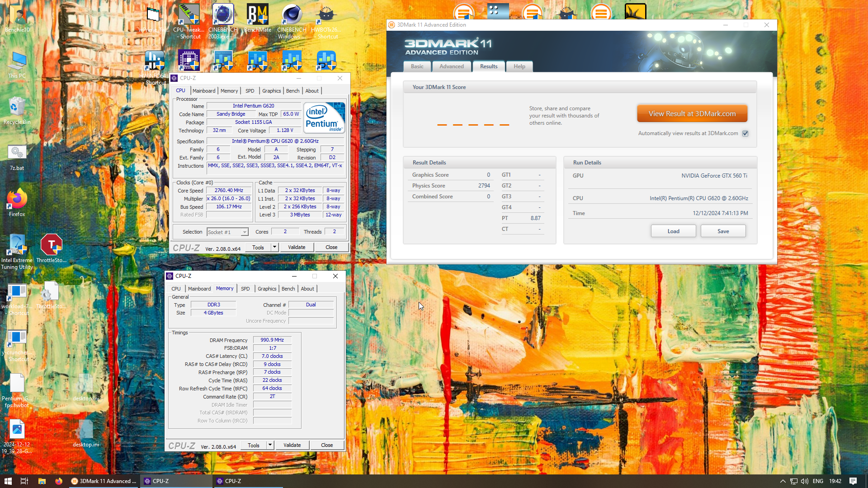868x488 pixels.
Task: Select the Recycle Bin icon
Action: 17,111
